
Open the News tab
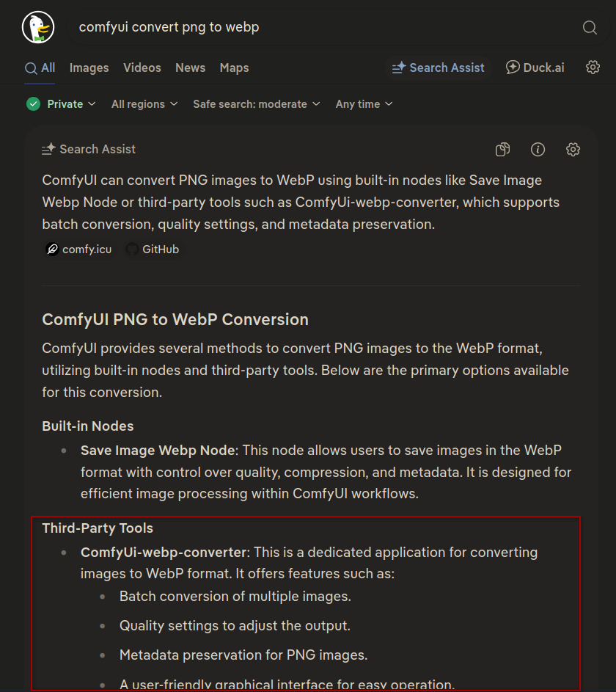[x=191, y=68]
